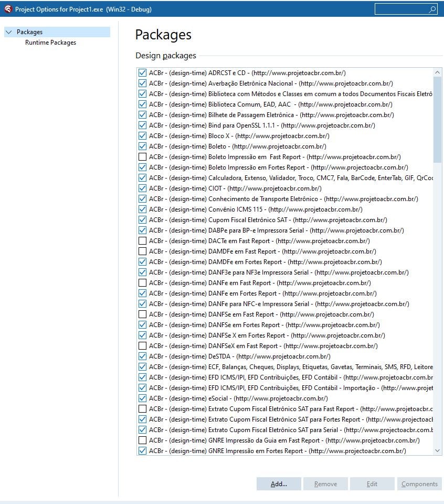This screenshot has width=444, height=504.
Task: Click the Components button
Action: tap(419, 484)
